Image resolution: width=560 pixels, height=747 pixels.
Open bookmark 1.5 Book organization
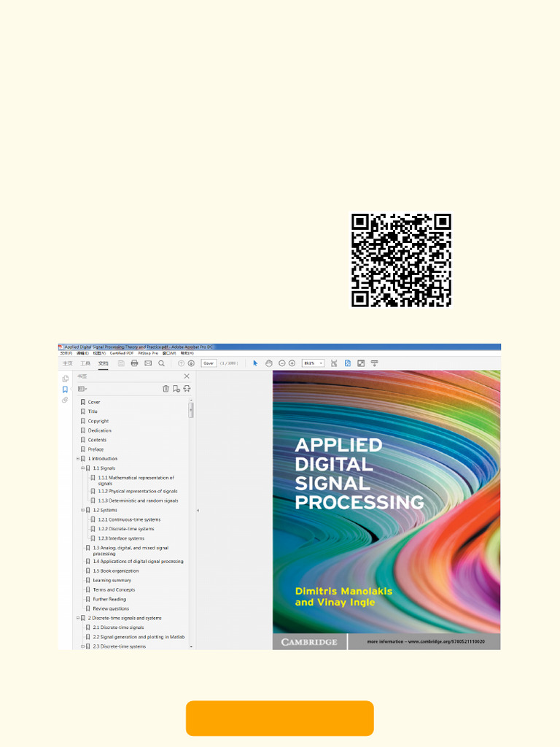[x=116, y=570]
